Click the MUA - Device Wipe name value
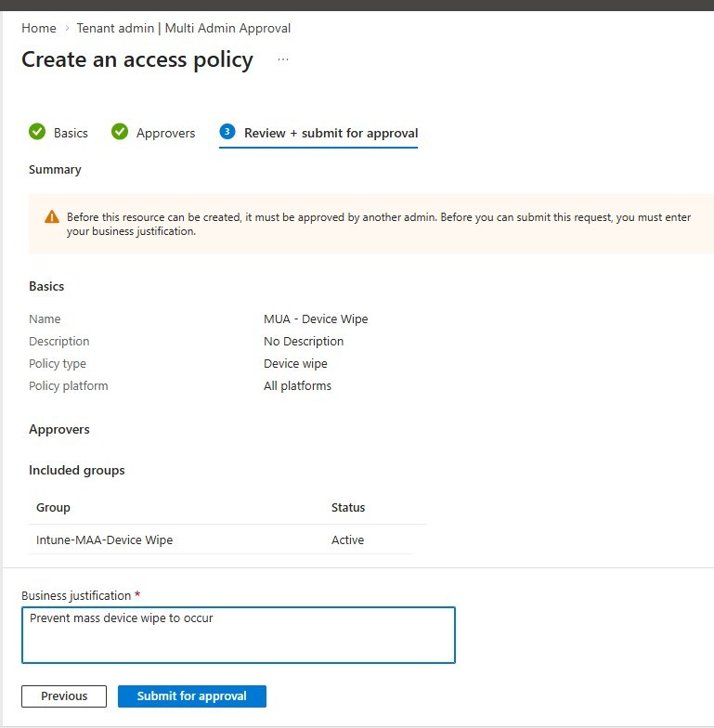This screenshot has width=714, height=728. [316, 319]
